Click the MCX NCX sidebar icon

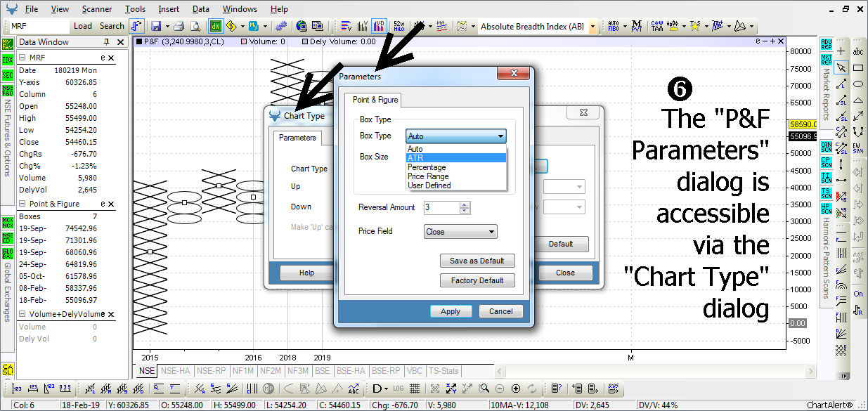8,223
